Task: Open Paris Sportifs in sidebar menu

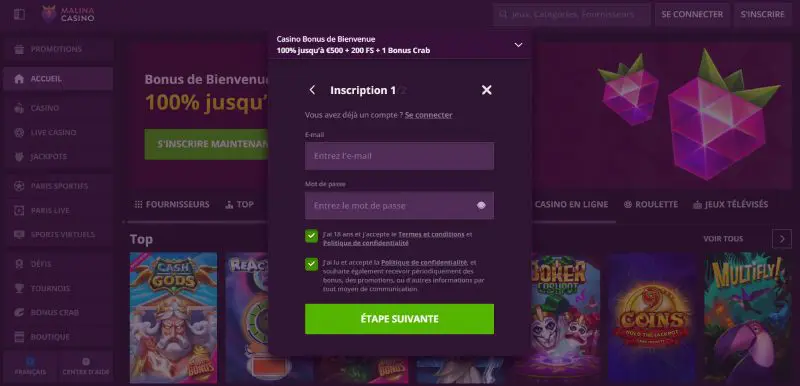Action: (58, 186)
